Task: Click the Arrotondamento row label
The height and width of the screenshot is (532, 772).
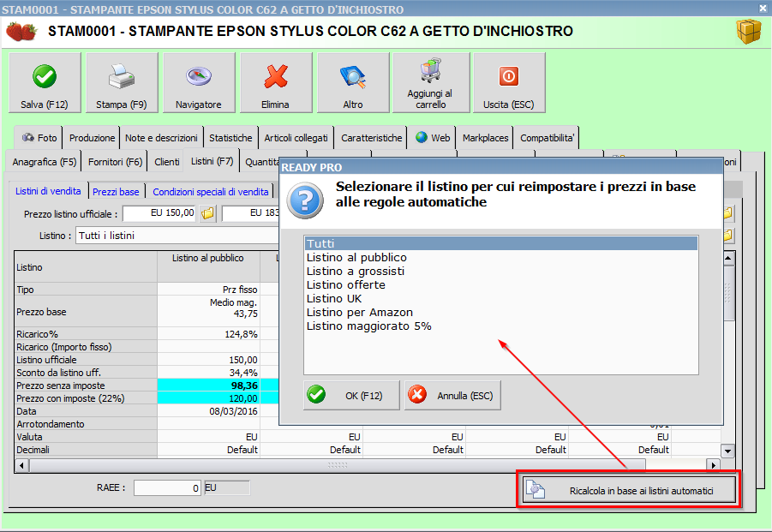Action: pos(51,424)
